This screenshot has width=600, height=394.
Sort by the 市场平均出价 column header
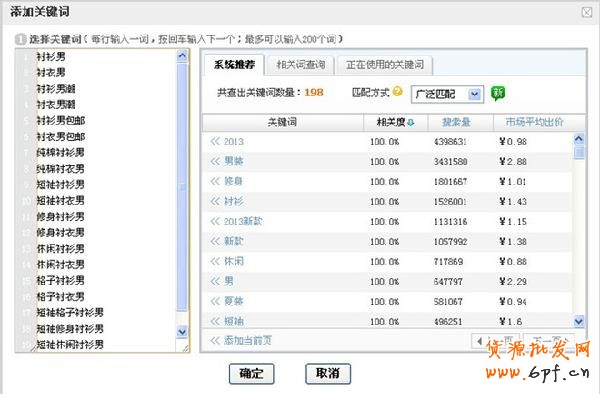pos(534,122)
